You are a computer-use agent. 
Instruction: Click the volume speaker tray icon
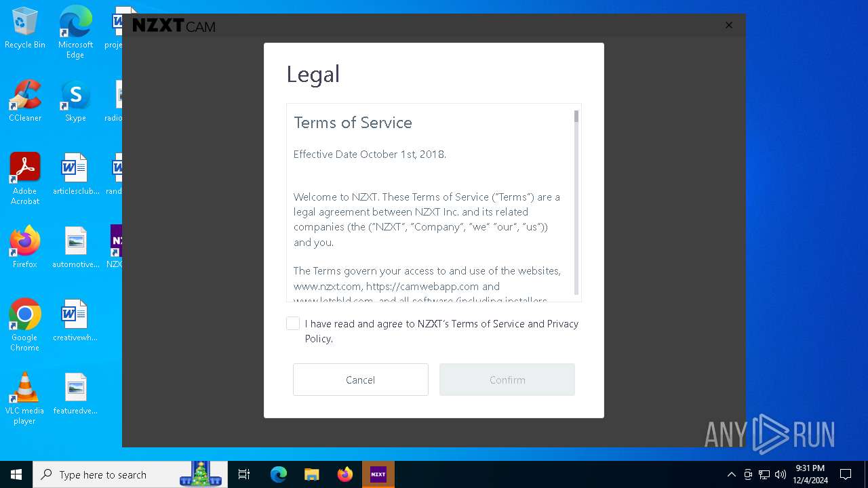point(781,474)
